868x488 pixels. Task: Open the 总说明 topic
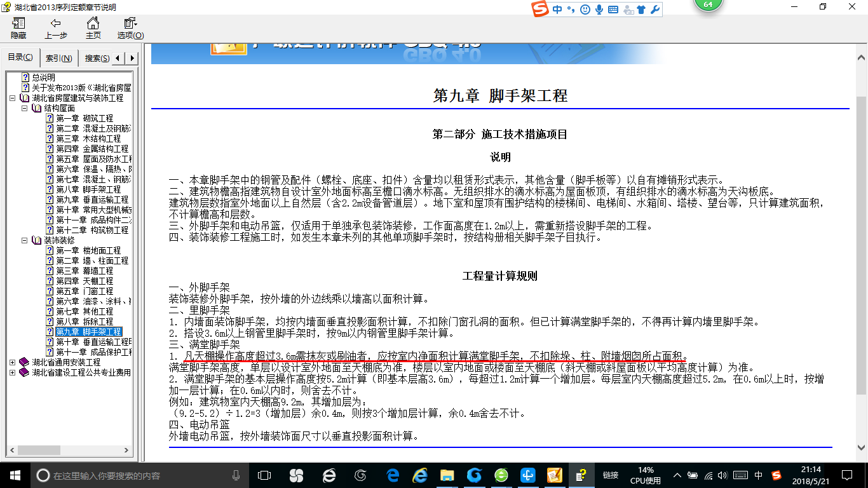44,78
